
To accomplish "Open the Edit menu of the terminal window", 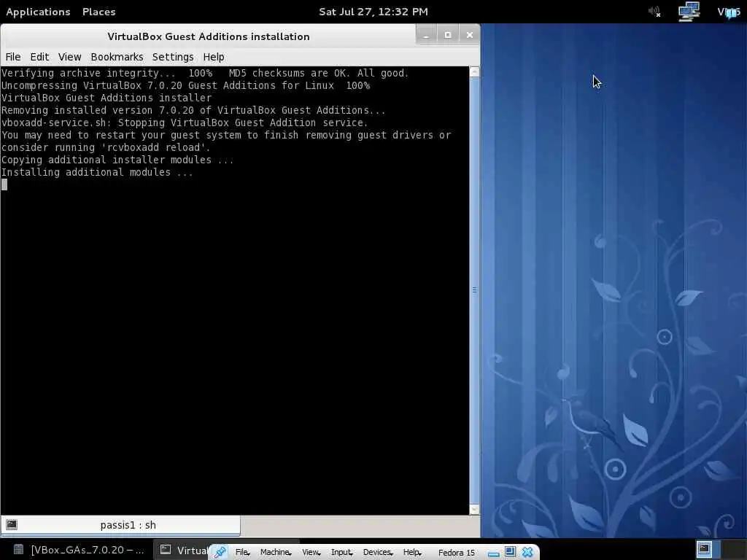I will click(x=39, y=57).
